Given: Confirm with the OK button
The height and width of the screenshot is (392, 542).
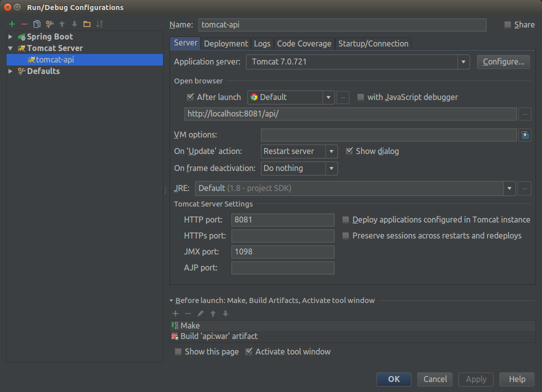Looking at the screenshot, I should (x=393, y=379).
